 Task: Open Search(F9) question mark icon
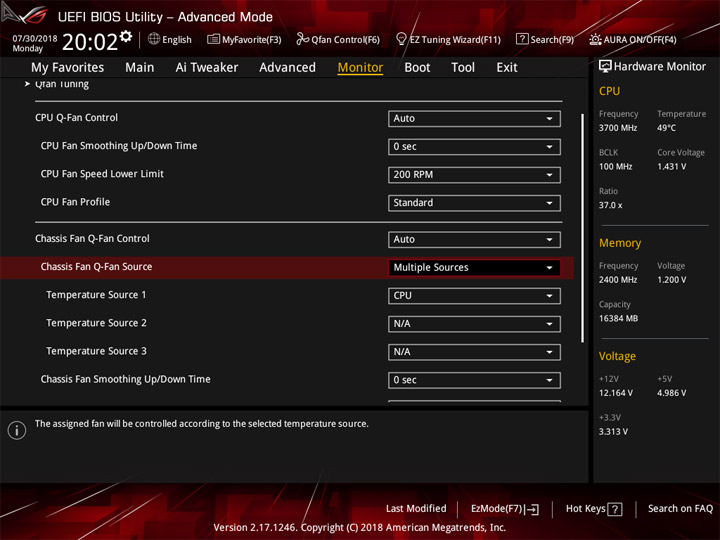pos(522,39)
